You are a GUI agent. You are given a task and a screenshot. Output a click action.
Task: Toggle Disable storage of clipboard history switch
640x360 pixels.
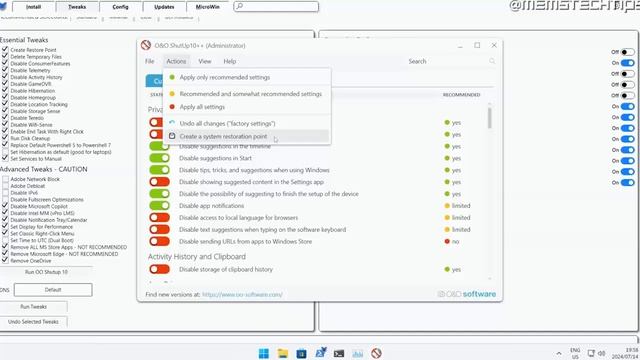coord(159,269)
